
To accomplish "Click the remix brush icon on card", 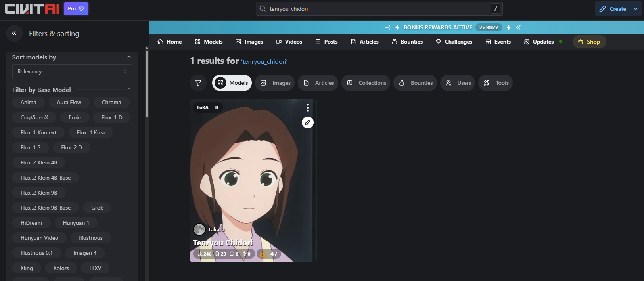I will (x=307, y=122).
